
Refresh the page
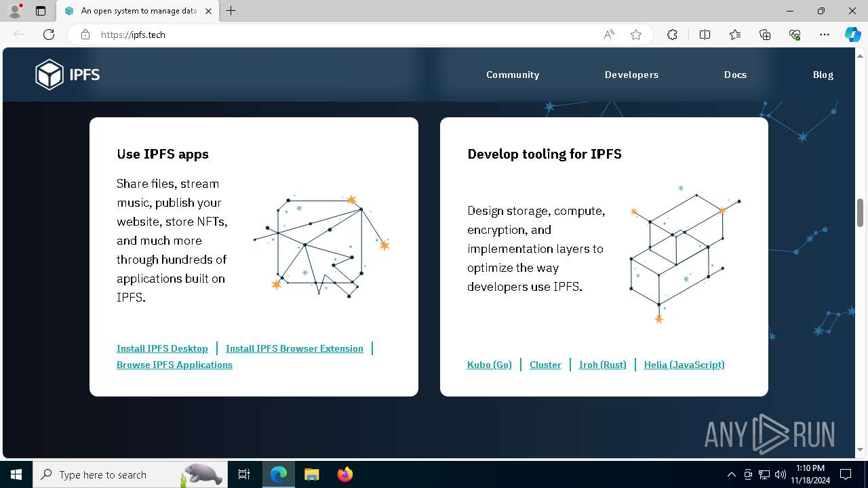point(49,35)
